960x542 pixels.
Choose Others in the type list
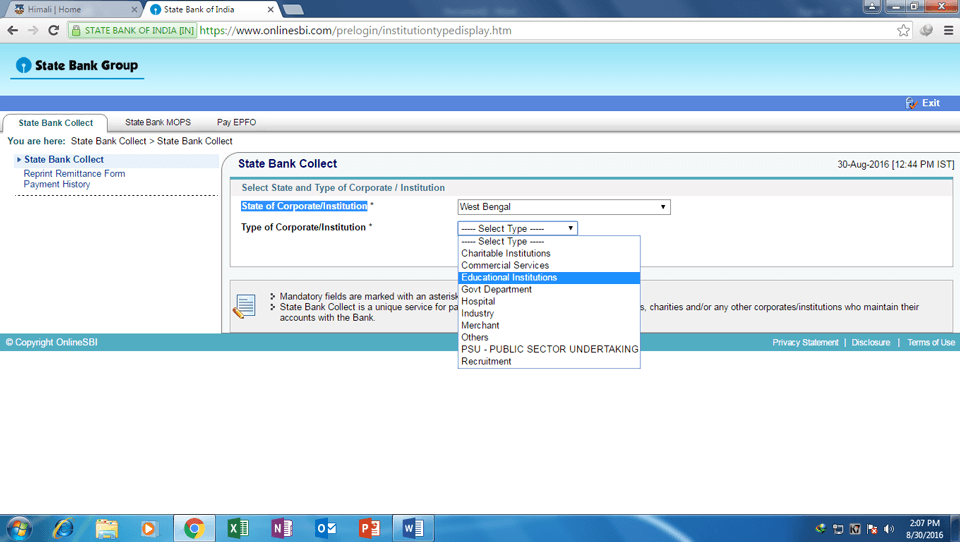549,337
